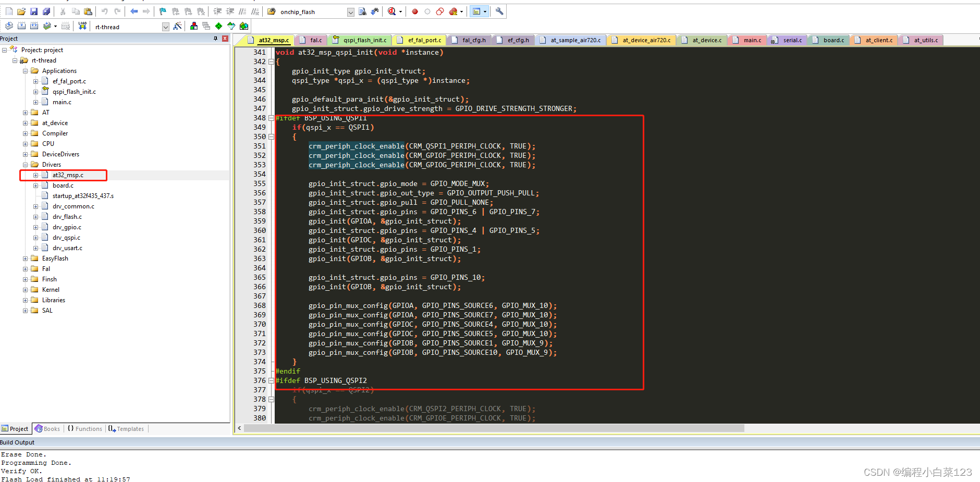This screenshot has height=482, width=980.
Task: Open an existing project file
Action: (x=21, y=11)
